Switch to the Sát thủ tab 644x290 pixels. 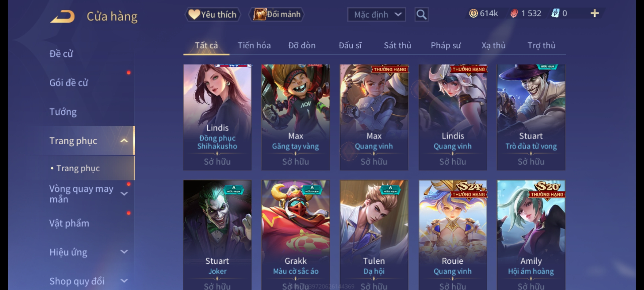397,45
